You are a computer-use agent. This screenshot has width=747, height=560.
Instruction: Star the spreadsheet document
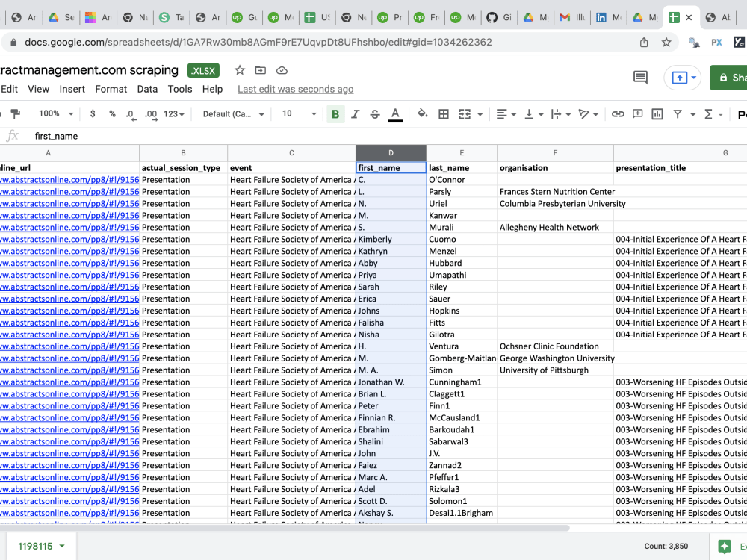[x=240, y=70]
